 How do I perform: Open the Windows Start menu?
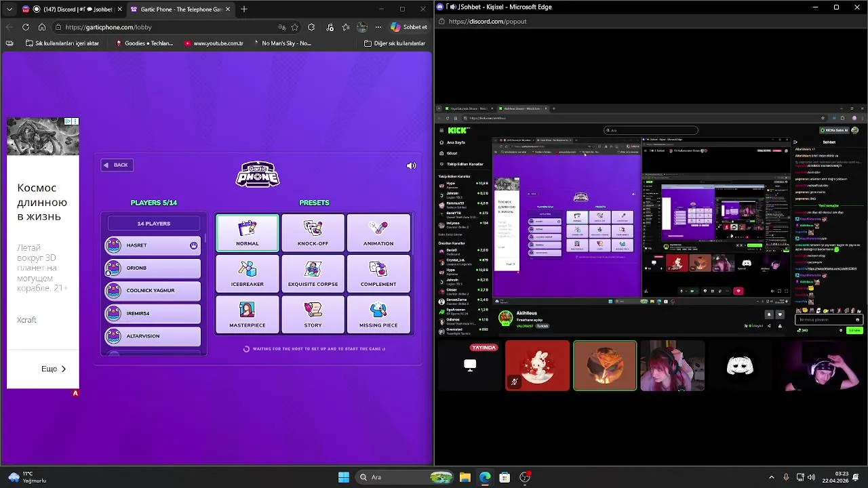click(x=344, y=477)
